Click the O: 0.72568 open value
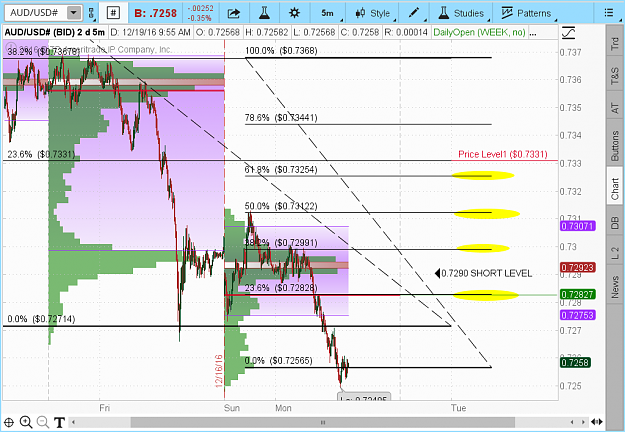The width and height of the screenshot is (625, 432). (x=218, y=32)
